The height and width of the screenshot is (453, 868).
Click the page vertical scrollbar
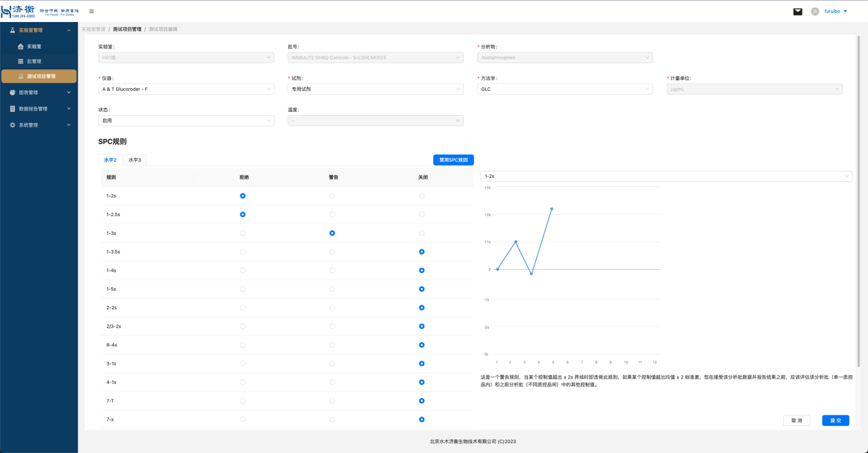tap(859, 194)
